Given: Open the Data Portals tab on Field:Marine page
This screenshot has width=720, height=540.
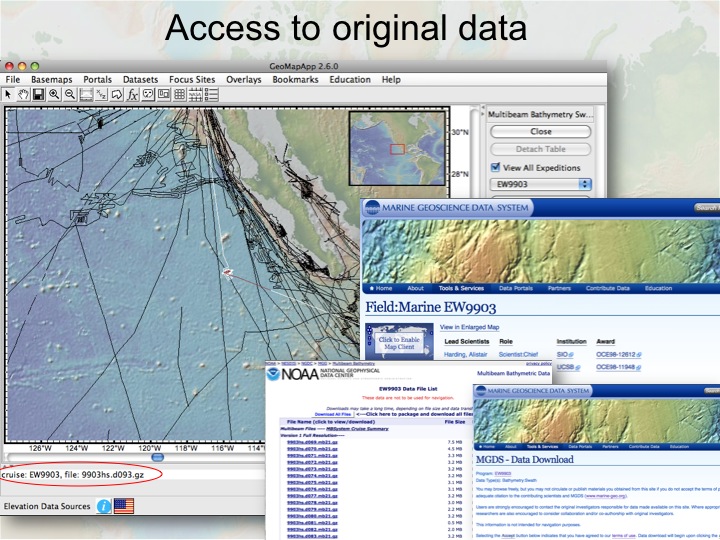Looking at the screenshot, I should tap(516, 288).
